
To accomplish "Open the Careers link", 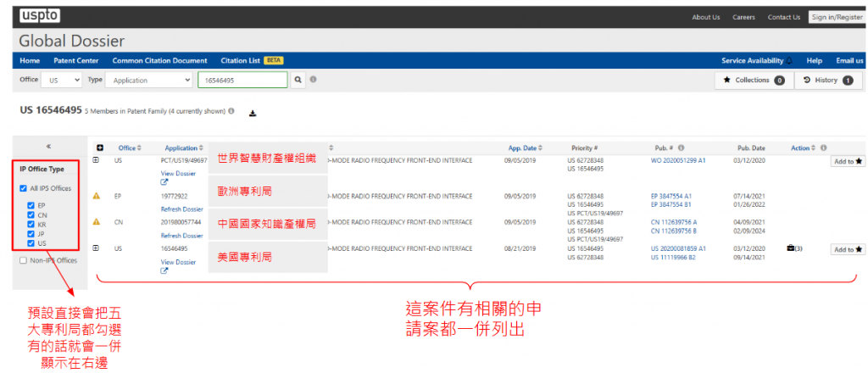I will (743, 17).
